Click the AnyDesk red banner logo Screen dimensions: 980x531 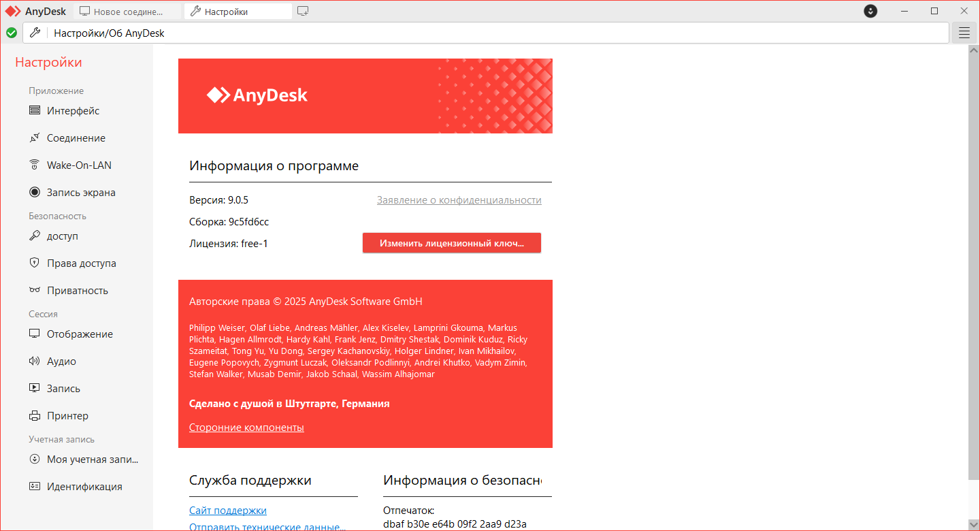tap(257, 95)
